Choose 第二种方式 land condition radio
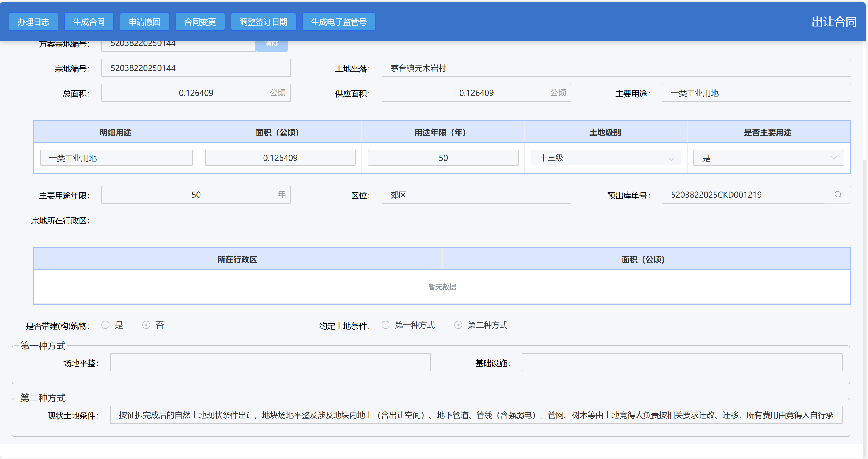868x459 pixels. coord(458,325)
